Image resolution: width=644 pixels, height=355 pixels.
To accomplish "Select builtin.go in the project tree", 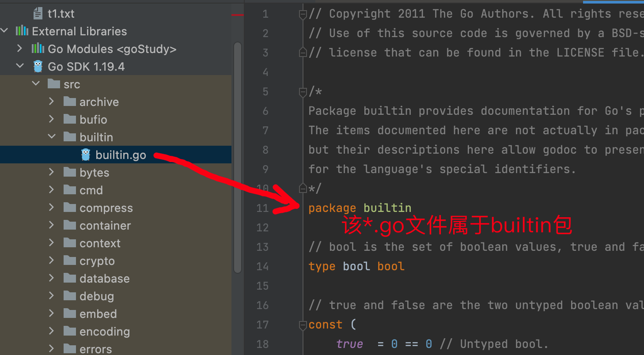I will coord(121,155).
